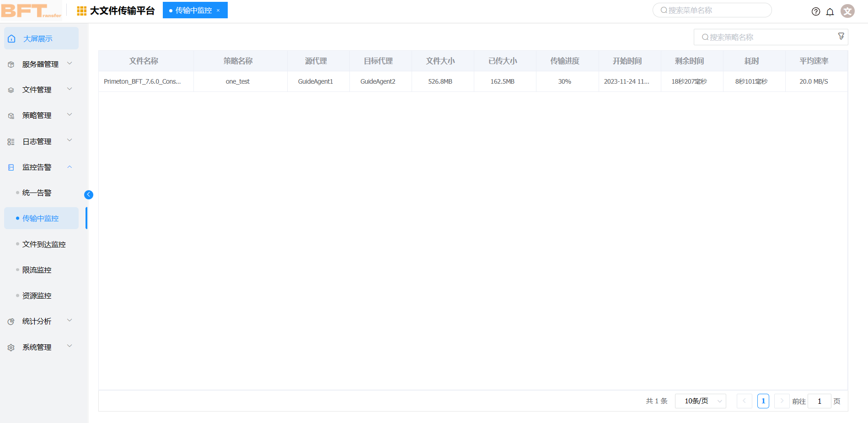The width and height of the screenshot is (868, 423).
Task: Expand the 服务器管理 menu chevron
Action: point(70,64)
